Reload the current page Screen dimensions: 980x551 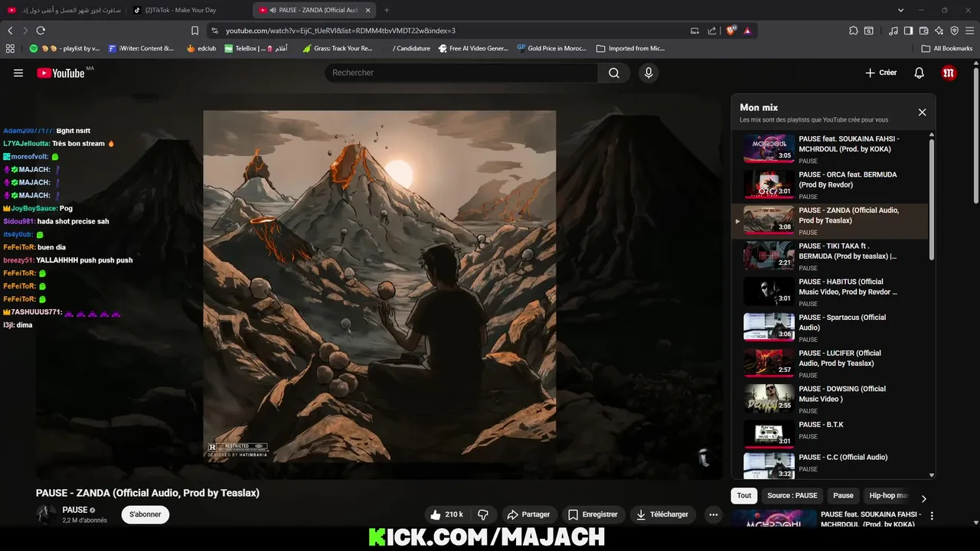[x=41, y=31]
